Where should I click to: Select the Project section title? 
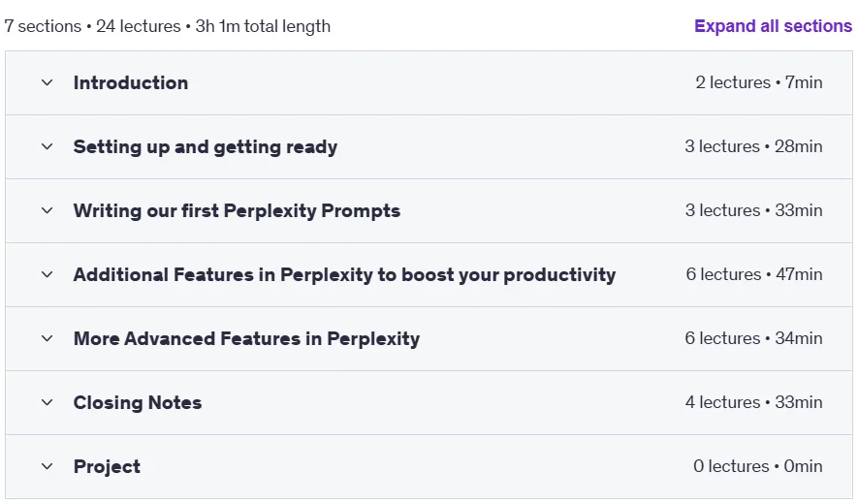coord(107,467)
